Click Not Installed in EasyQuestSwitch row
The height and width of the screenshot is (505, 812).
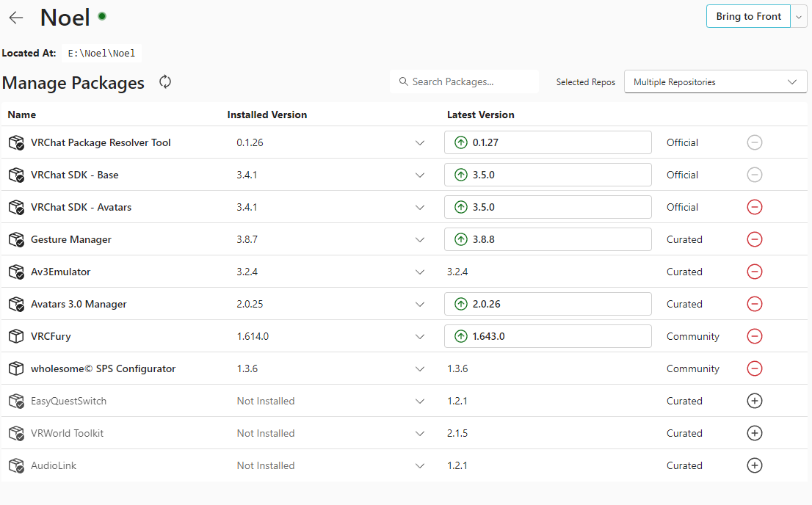[266, 402]
